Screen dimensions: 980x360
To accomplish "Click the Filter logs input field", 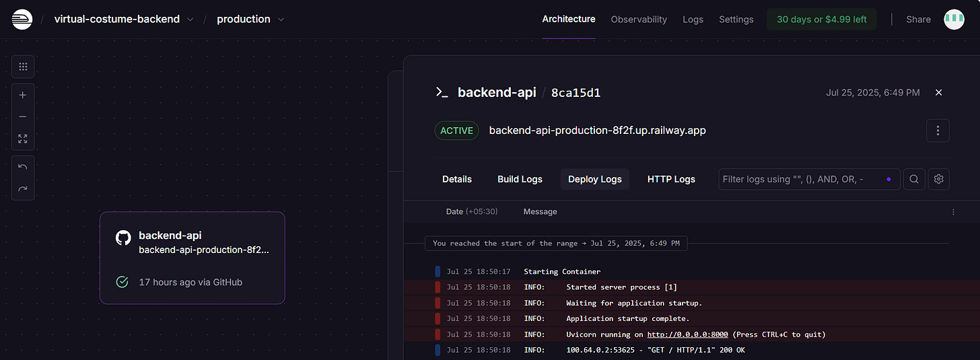I will [801, 179].
